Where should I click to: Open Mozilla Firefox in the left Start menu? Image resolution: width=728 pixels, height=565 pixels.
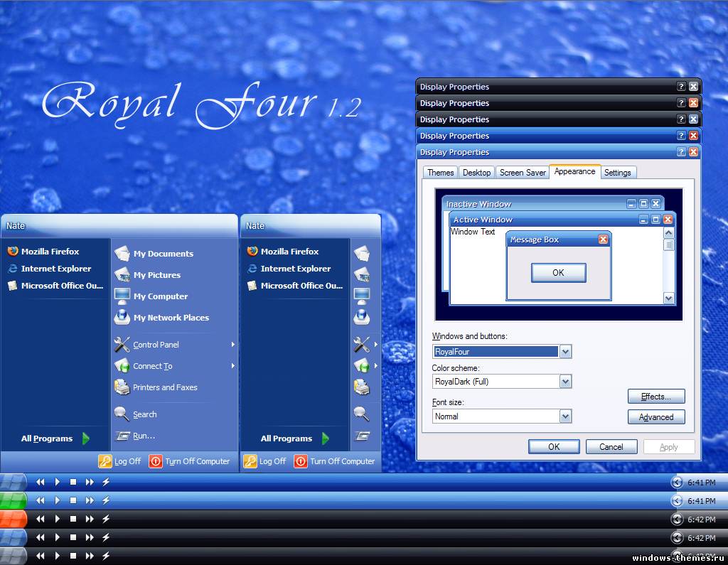click(x=43, y=251)
